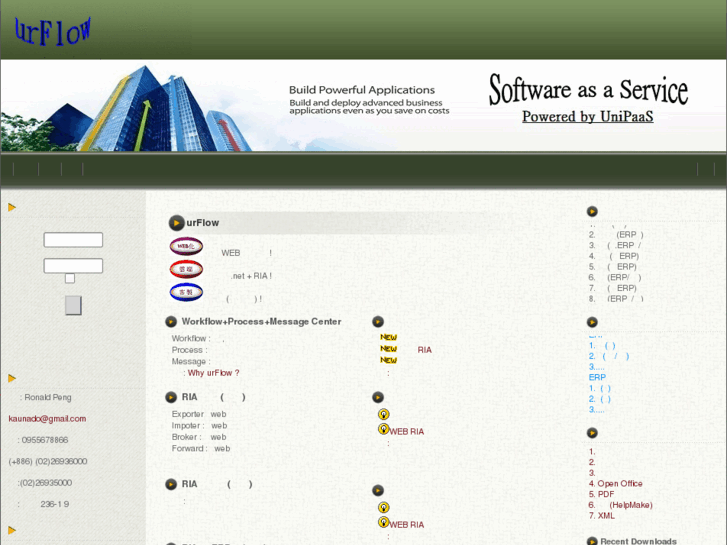Click the purple WEB oval badge

(186, 246)
